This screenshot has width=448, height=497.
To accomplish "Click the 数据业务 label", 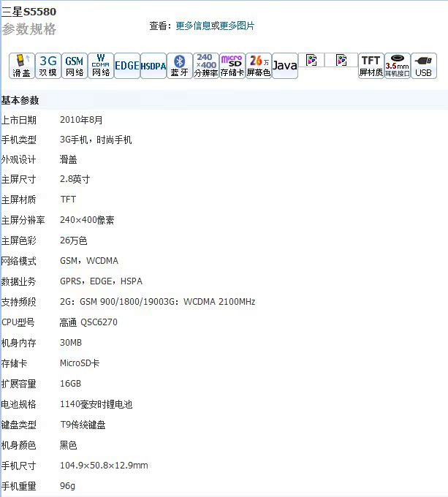I will click(x=19, y=281).
